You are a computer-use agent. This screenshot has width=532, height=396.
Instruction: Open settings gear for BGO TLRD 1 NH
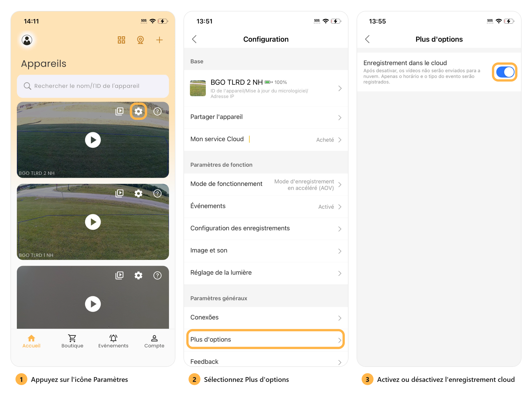coord(138,193)
